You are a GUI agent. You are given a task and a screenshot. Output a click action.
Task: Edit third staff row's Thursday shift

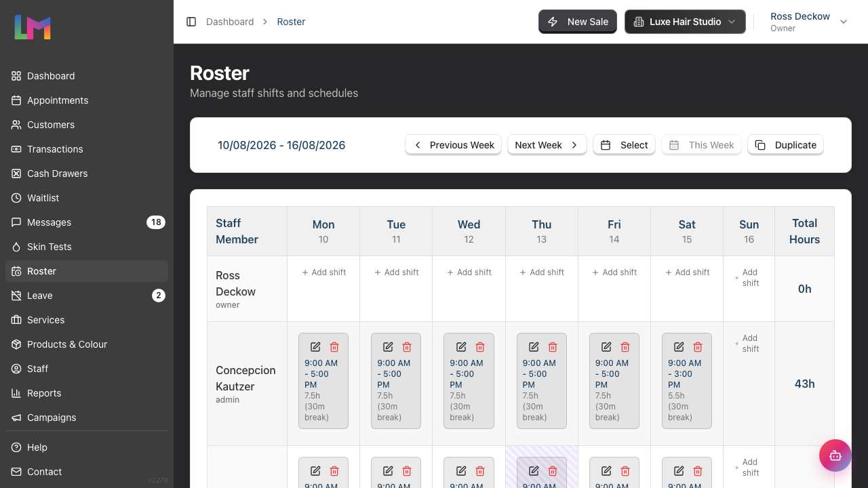click(534, 471)
